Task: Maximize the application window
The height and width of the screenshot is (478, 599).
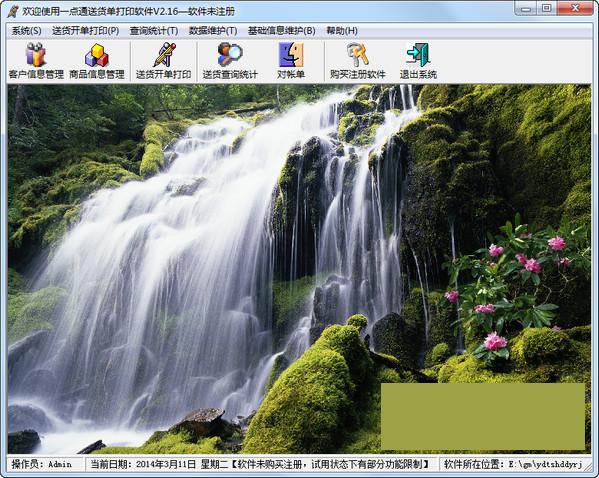Action: (547, 8)
